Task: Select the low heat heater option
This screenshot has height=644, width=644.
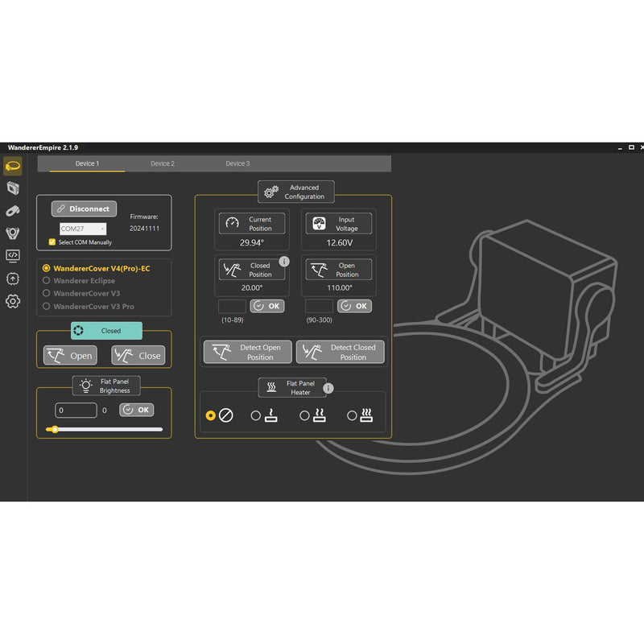Action: point(255,415)
